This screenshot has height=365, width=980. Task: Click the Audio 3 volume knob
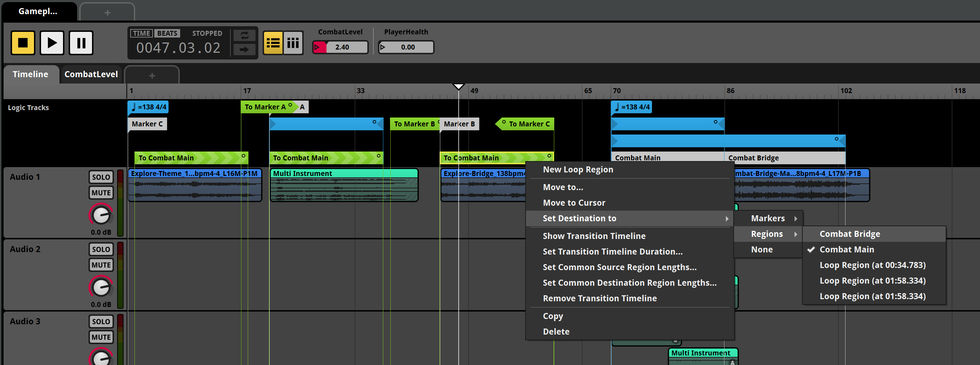[101, 358]
